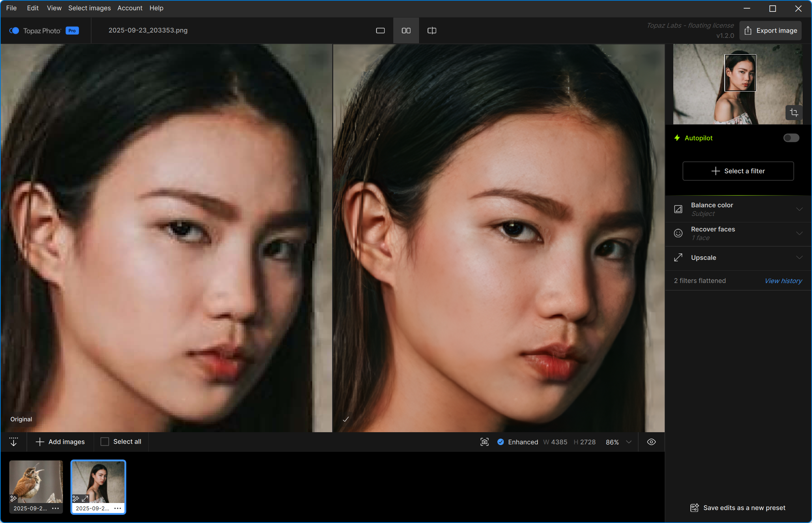Click the Export image button
The image size is (812, 523).
[771, 31]
